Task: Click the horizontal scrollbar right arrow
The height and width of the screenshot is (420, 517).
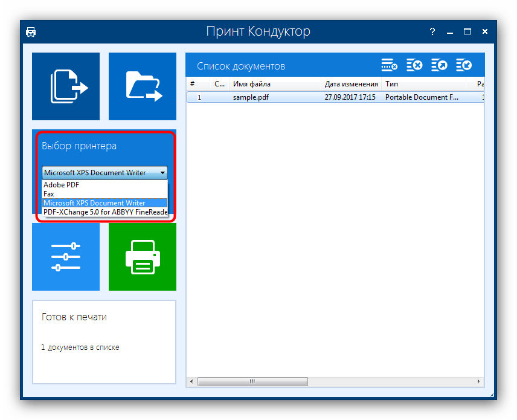Action: [480, 382]
